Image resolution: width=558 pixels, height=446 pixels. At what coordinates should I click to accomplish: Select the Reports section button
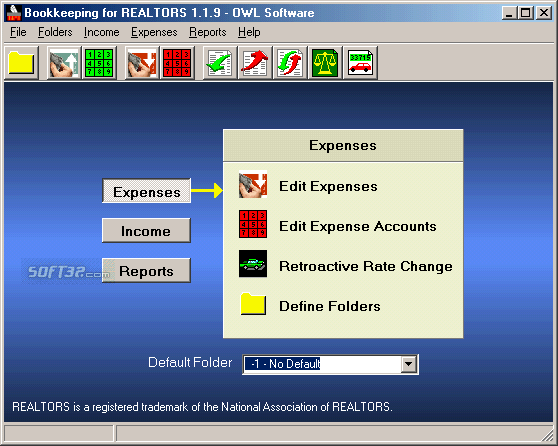click(146, 271)
